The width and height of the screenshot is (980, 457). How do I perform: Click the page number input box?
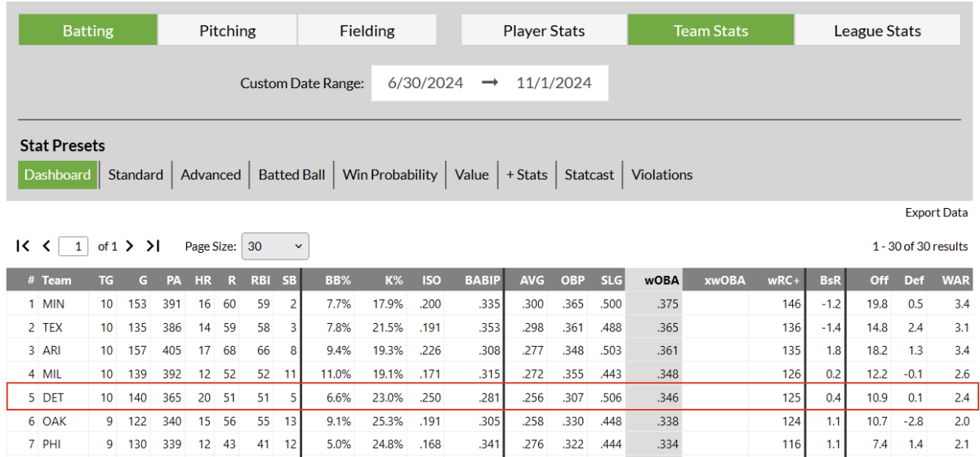pyautogui.click(x=76, y=246)
